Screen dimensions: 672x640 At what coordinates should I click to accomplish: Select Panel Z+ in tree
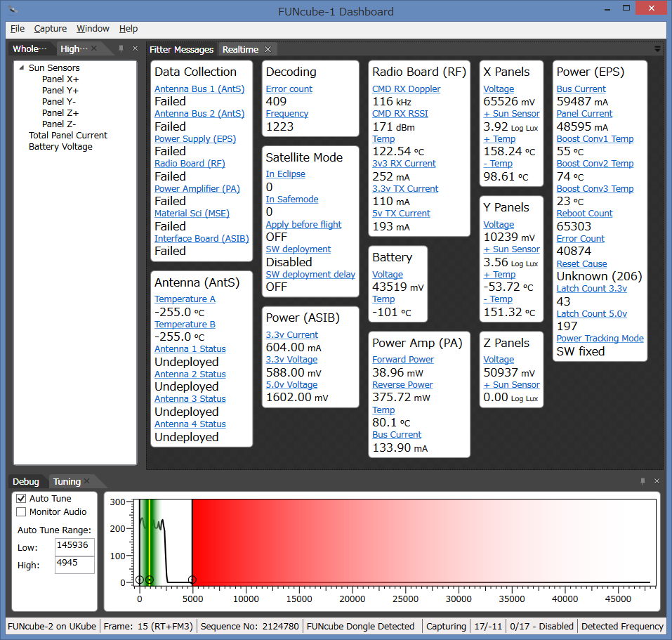pos(60,112)
